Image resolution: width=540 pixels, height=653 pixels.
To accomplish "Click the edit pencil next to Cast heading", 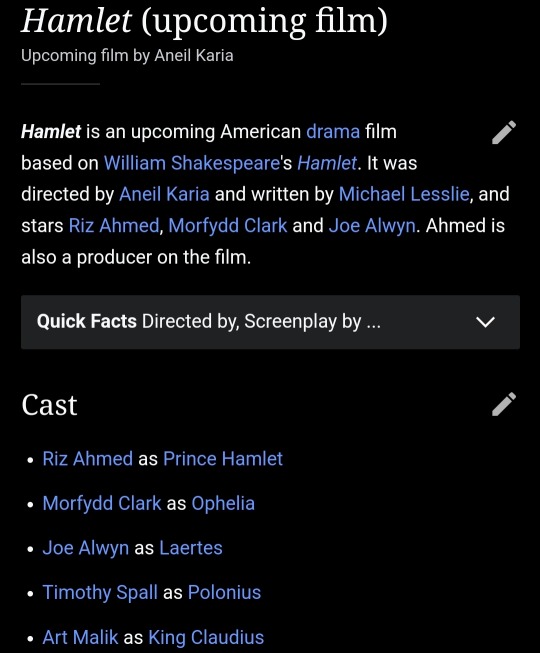I will [x=504, y=404].
